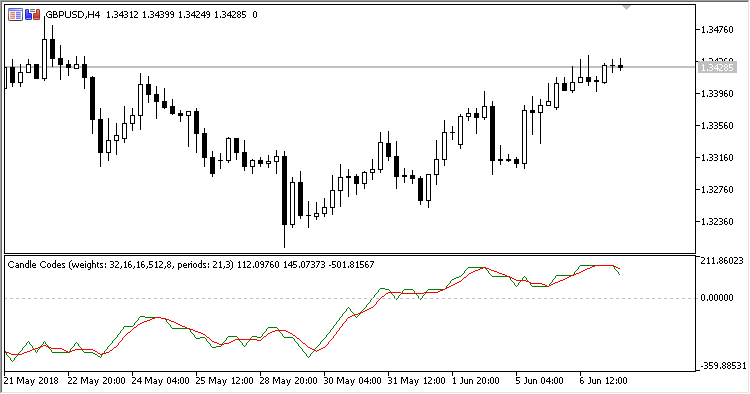The height and width of the screenshot is (394, 750).
Task: Click the 211.86023 indicator scale label
Action: pyautogui.click(x=722, y=261)
